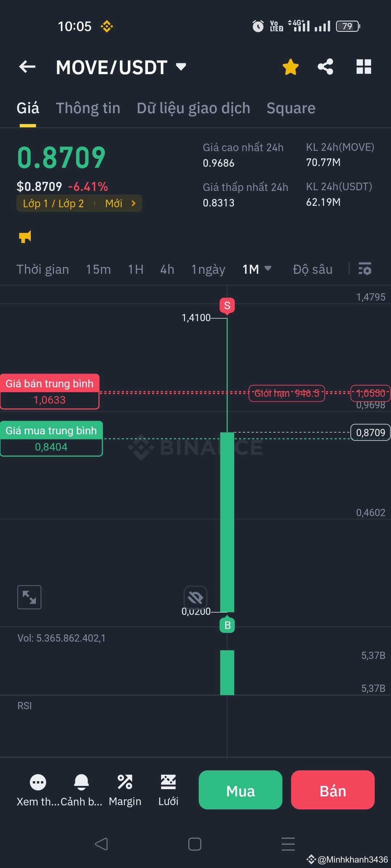Expand the Lớp 1 / Lớp 2 tag
The height and width of the screenshot is (868, 391).
point(79,203)
